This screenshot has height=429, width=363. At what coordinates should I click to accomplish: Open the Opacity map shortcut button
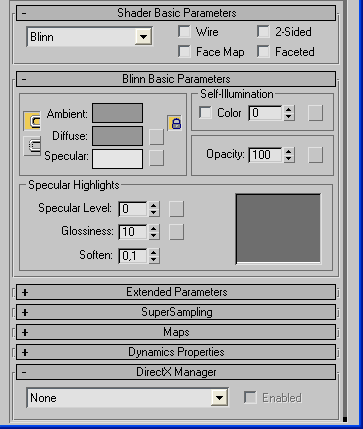(315, 155)
